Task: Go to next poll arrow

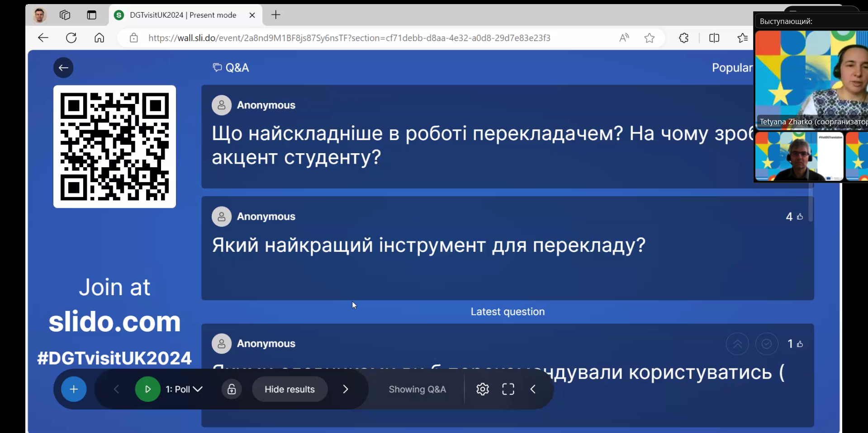Action: (x=346, y=389)
